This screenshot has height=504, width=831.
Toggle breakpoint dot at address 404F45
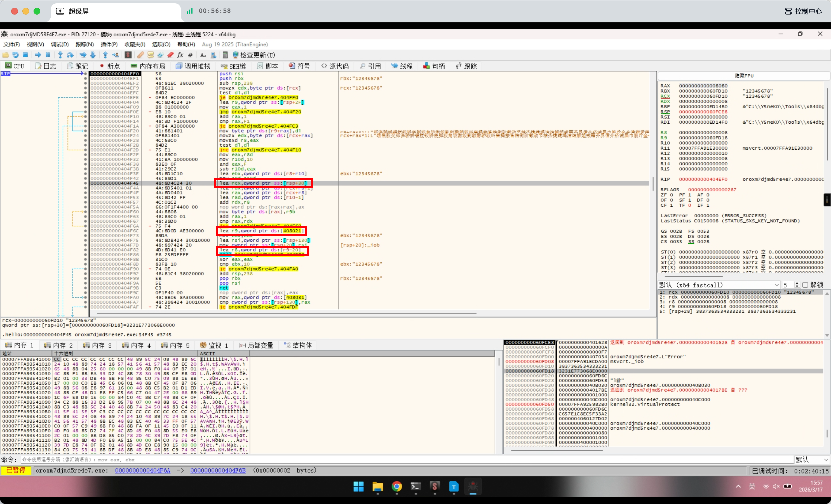point(85,183)
